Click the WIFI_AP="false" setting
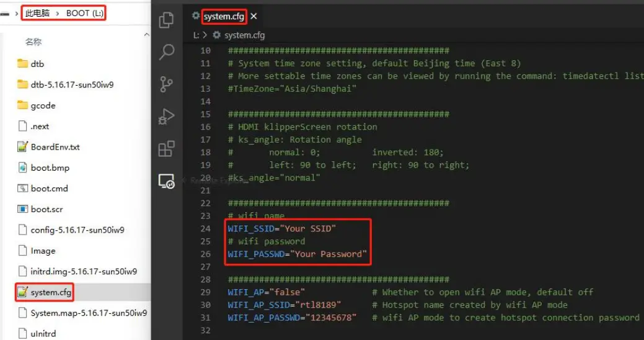This screenshot has height=340, width=644. (x=266, y=292)
